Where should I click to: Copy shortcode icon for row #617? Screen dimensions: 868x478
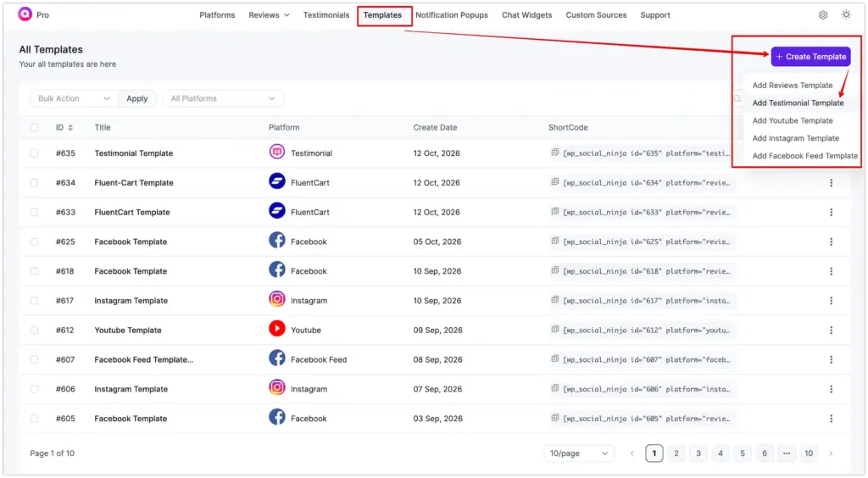554,300
